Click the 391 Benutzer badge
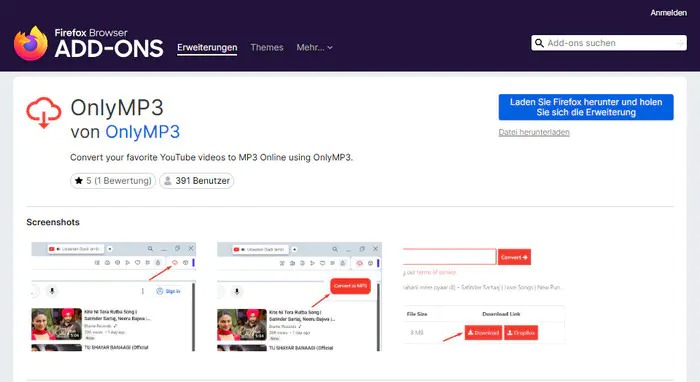Viewport: 700px width, 382px height. pyautogui.click(x=196, y=181)
